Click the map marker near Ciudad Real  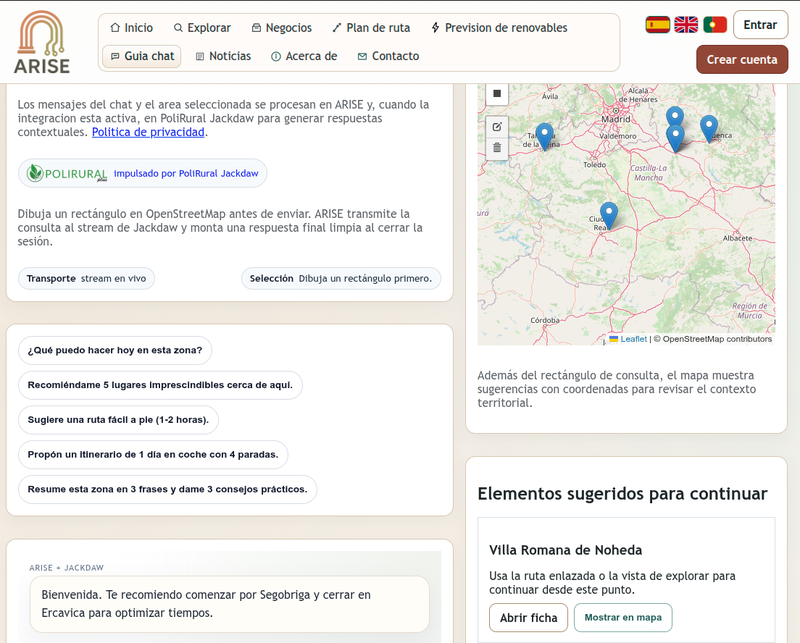[608, 215]
